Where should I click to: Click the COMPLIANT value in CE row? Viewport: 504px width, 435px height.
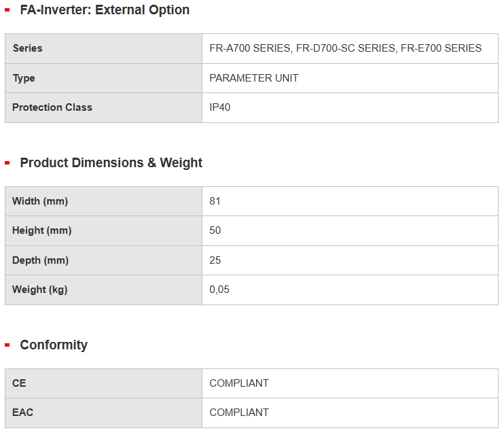pos(239,383)
